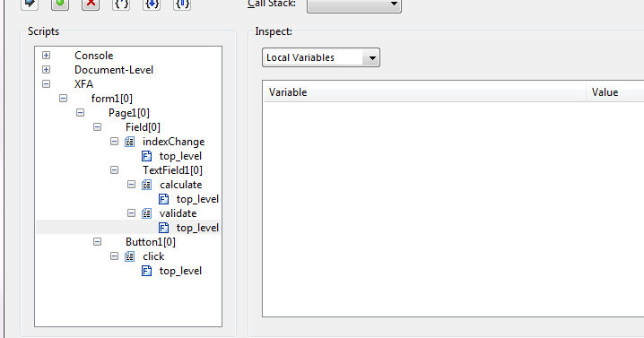The height and width of the screenshot is (338, 644).
Task: Click the Resume Execution toolbar button
Action: click(30, 4)
